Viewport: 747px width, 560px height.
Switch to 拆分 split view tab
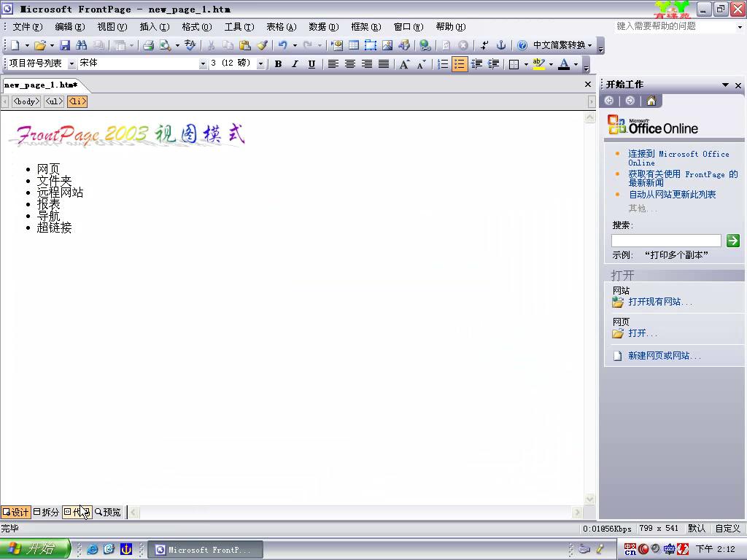pyautogui.click(x=46, y=512)
